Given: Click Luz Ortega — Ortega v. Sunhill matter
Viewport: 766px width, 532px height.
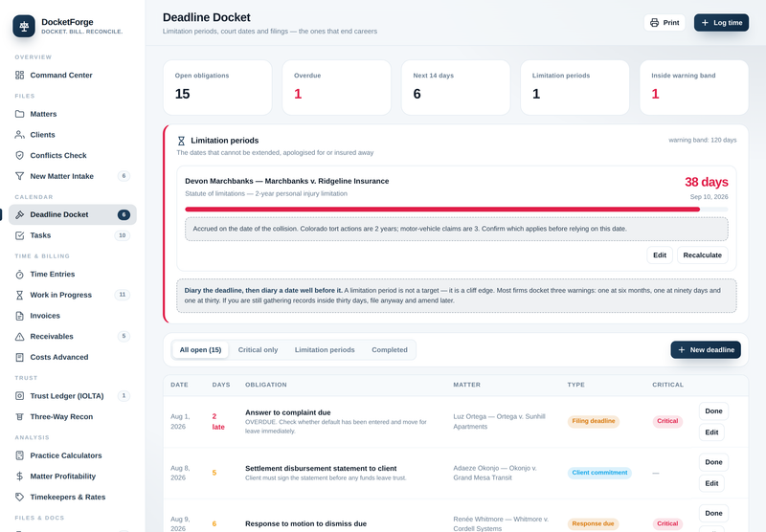Looking at the screenshot, I should coord(499,422).
